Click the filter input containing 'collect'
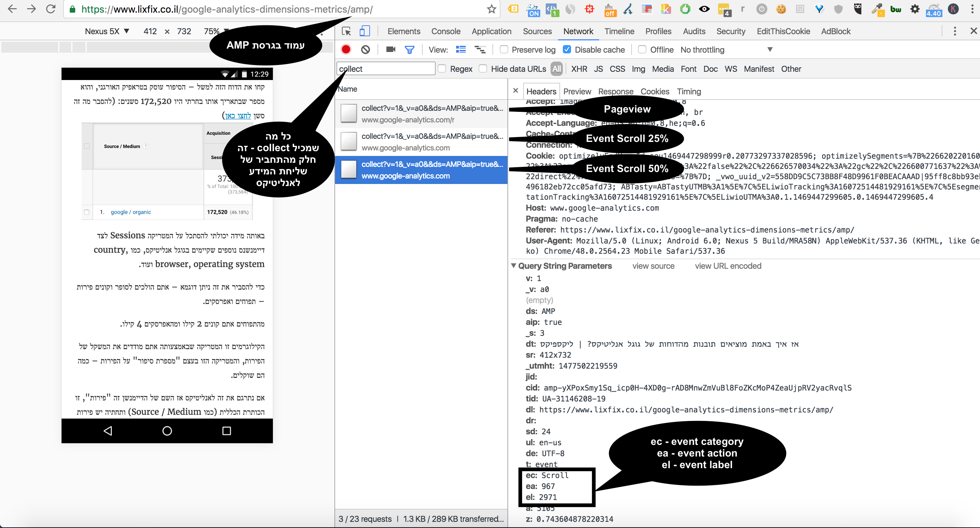 [386, 68]
